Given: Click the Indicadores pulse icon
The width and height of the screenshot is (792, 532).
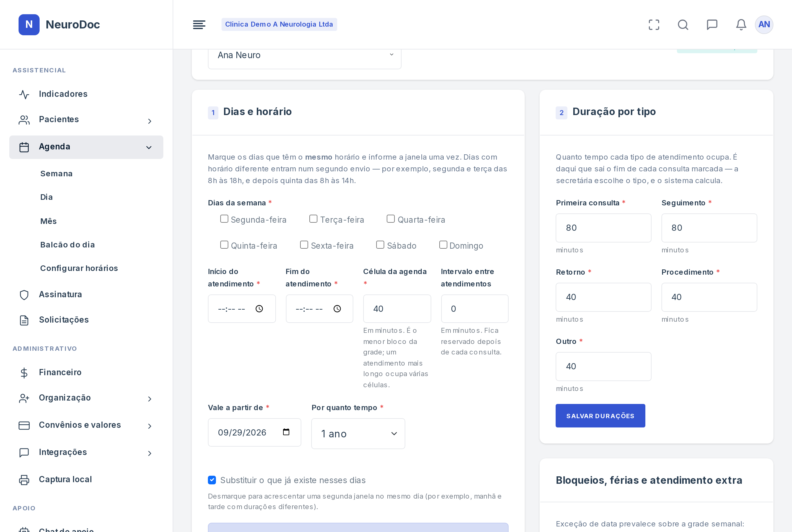Looking at the screenshot, I should tap(24, 94).
